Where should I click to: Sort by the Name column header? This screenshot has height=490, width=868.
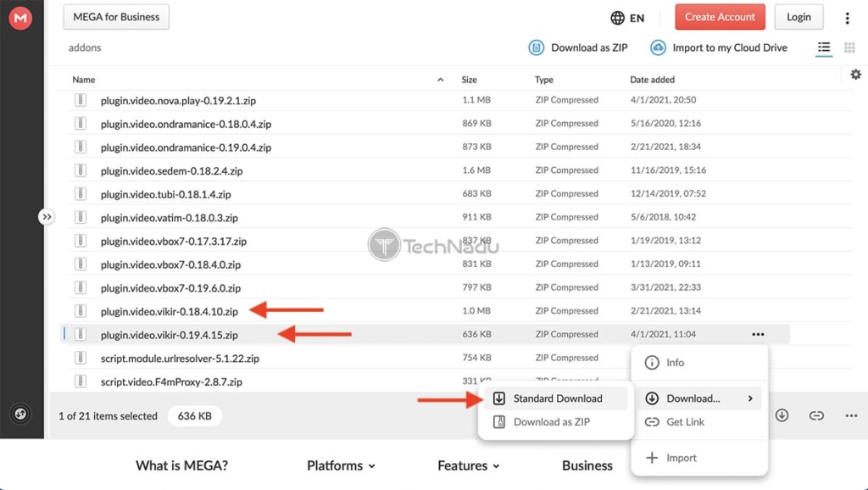(x=84, y=80)
